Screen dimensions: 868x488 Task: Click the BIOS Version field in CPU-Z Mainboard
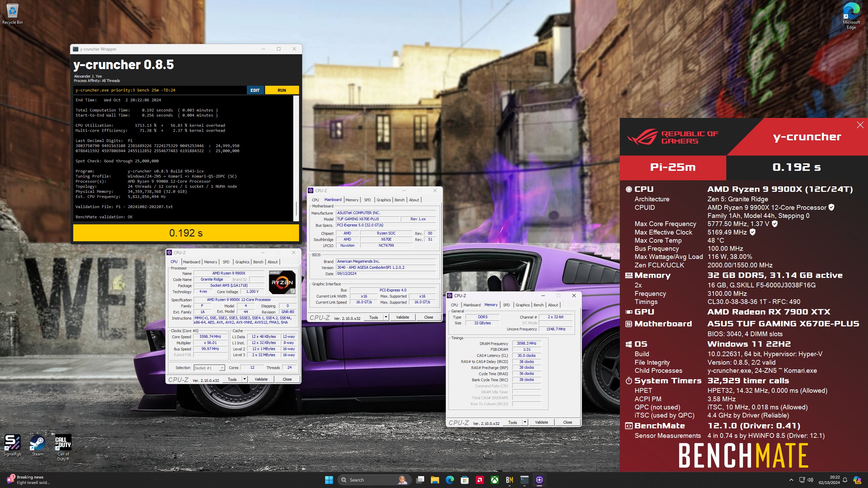386,267
